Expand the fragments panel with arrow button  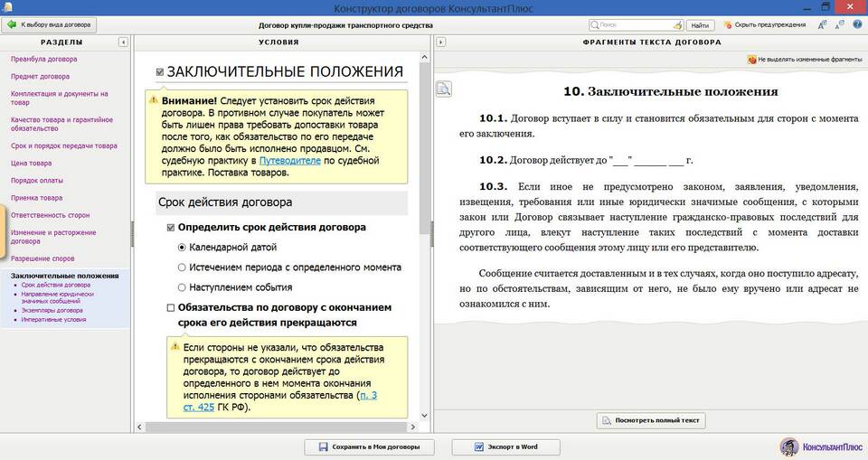click(x=440, y=42)
